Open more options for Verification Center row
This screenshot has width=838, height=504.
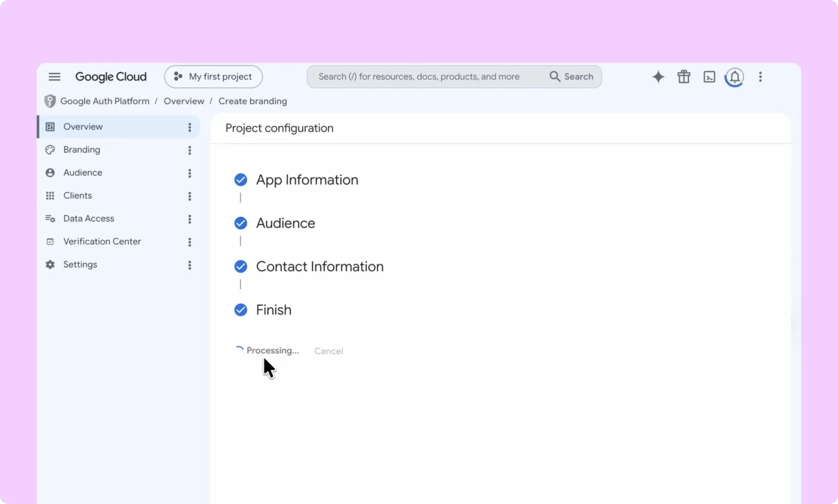(189, 242)
